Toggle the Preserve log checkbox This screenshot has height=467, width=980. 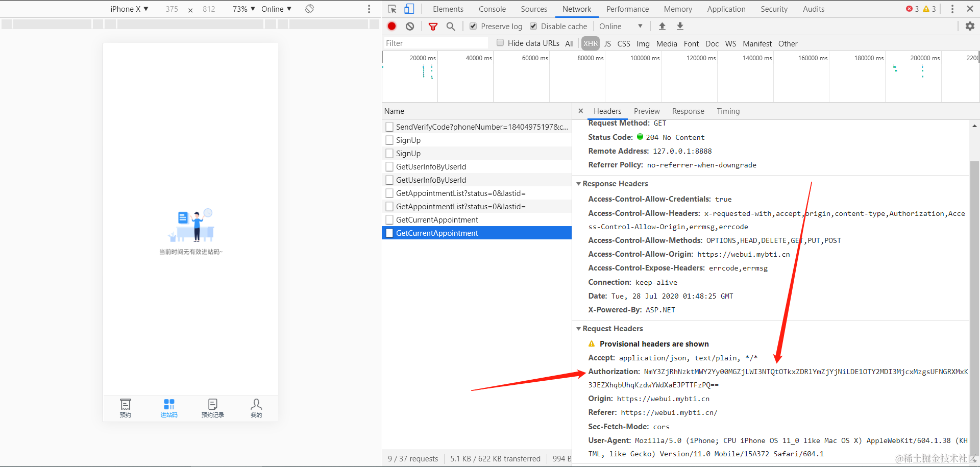coord(473,26)
